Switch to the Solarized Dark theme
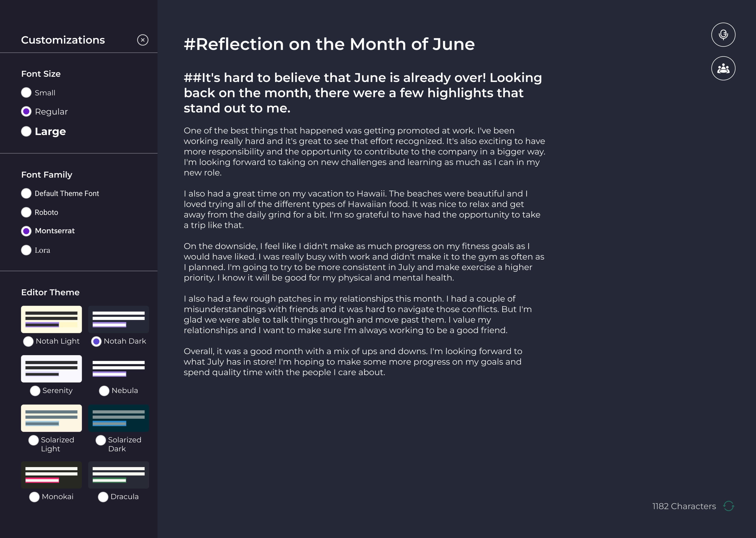756x538 pixels. (101, 441)
